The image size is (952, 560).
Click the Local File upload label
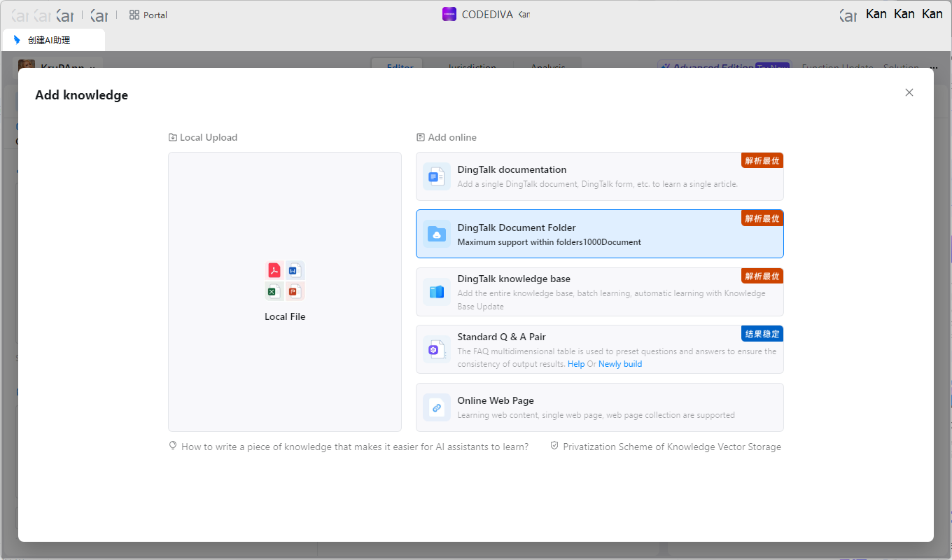tap(285, 316)
